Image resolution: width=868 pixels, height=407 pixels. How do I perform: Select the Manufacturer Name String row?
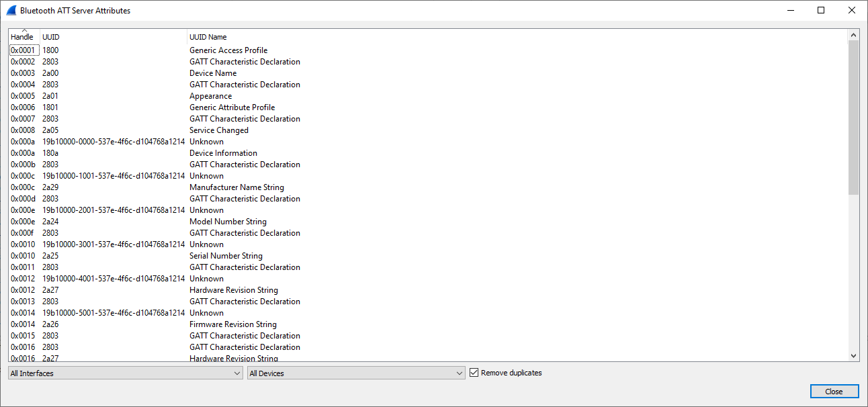click(429, 187)
